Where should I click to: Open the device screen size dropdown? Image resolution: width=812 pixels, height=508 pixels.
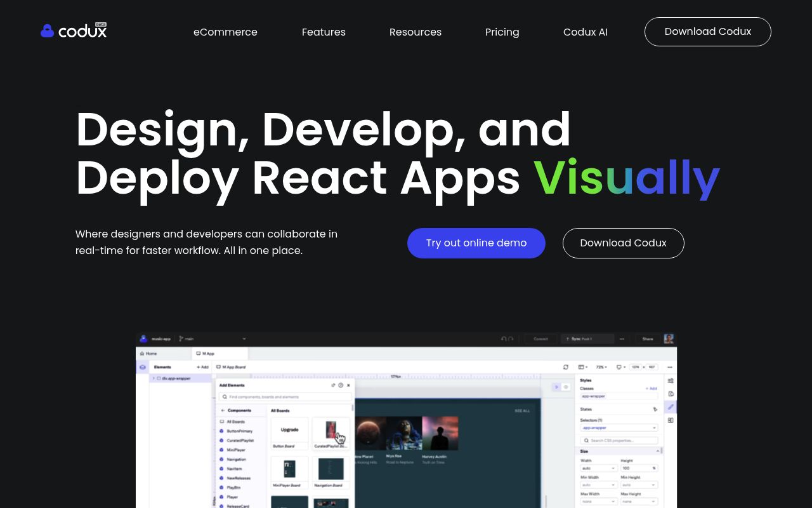620,367
